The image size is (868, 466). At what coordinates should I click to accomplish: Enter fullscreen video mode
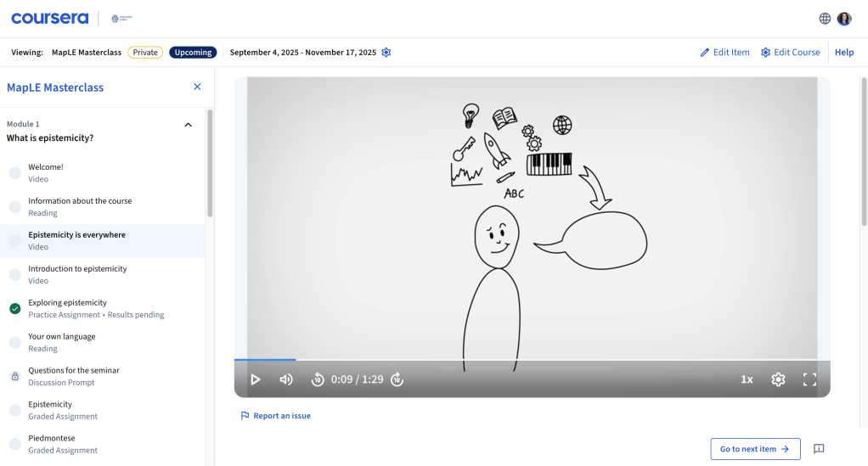(809, 379)
